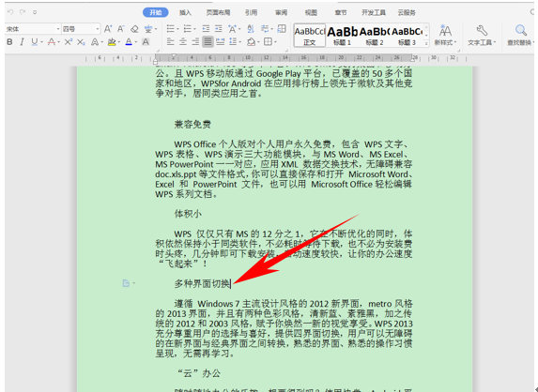Viewport: 538px width, 392px height.
Task: Click the Chinese layout (A with arrows) icon
Action: 233,29
